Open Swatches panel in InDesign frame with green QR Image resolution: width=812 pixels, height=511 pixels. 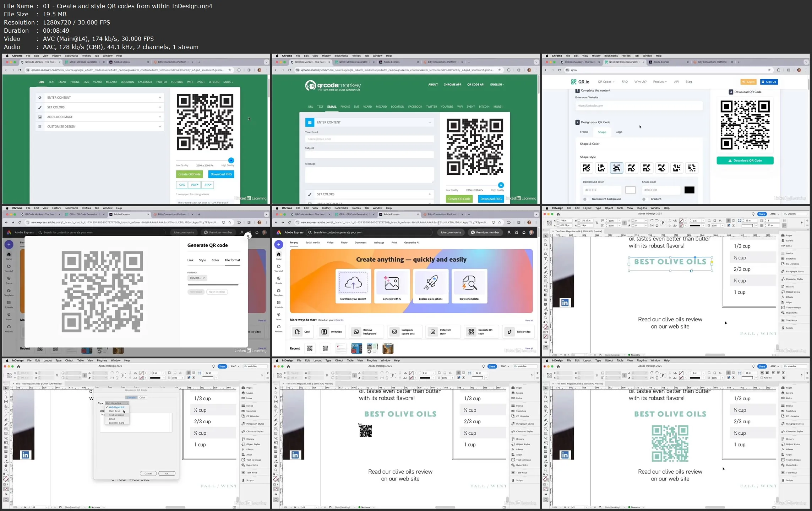click(790, 411)
